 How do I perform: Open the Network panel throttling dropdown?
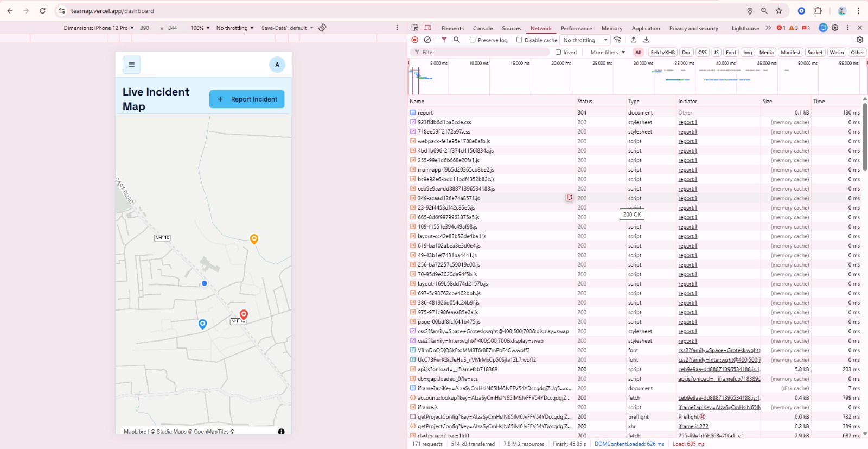pyautogui.click(x=585, y=40)
